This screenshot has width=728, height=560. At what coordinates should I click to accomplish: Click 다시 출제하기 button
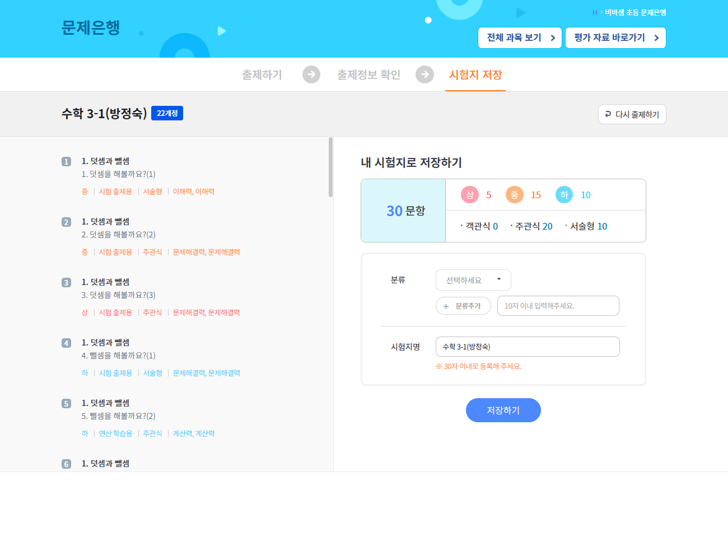pos(632,114)
